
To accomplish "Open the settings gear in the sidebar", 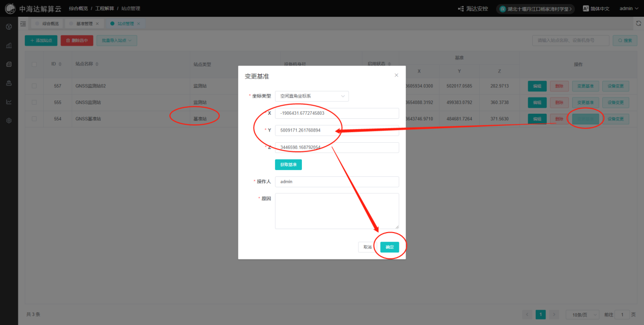I will 9,121.
